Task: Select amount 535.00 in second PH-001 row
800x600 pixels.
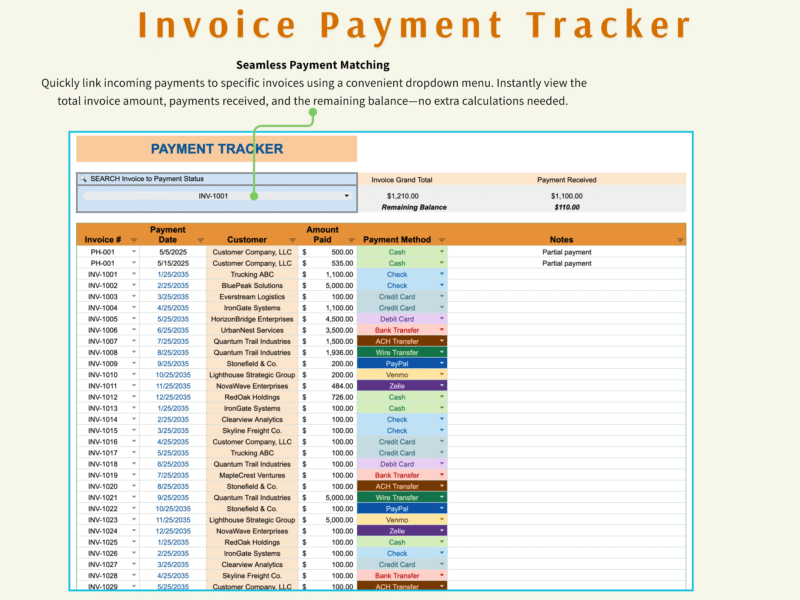Action: (x=327, y=263)
